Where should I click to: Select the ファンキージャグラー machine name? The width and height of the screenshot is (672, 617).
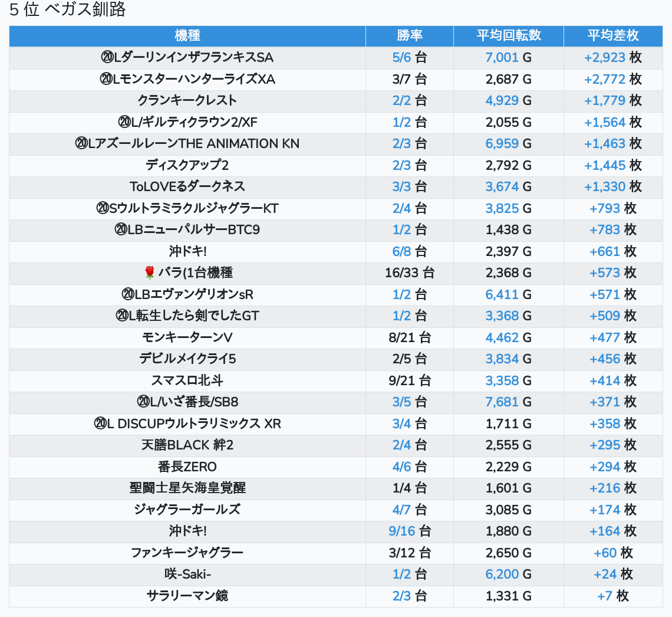[187, 553]
